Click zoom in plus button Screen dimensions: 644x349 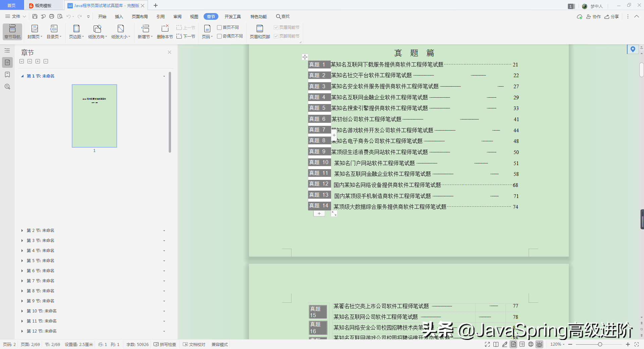628,344
